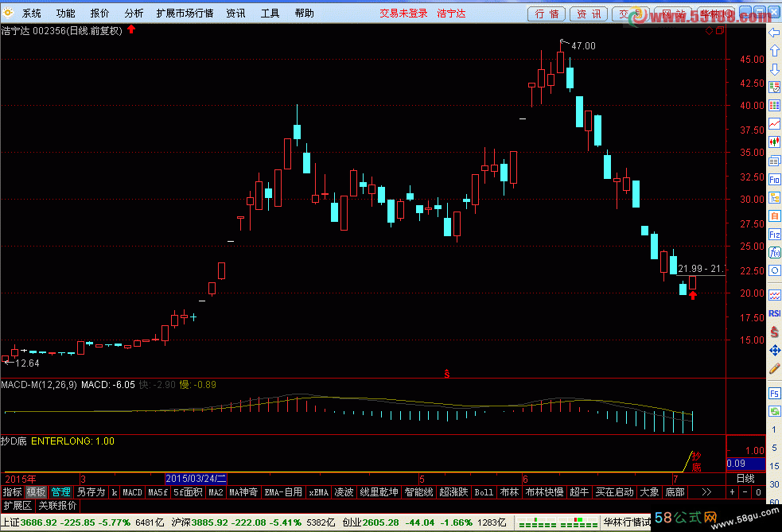Switch to candlestick chart icon
The image size is (782, 532).
click(774, 142)
